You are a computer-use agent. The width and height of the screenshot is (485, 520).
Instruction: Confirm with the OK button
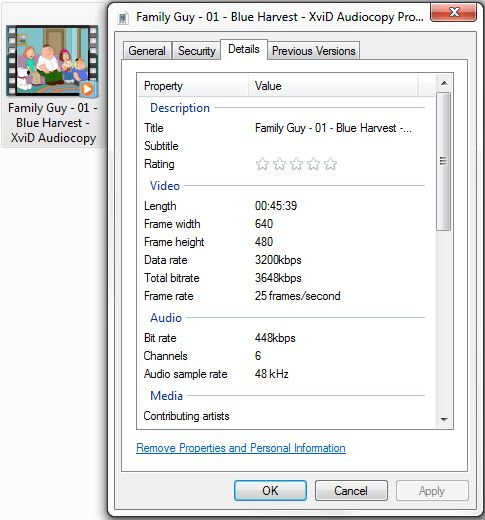[270, 490]
